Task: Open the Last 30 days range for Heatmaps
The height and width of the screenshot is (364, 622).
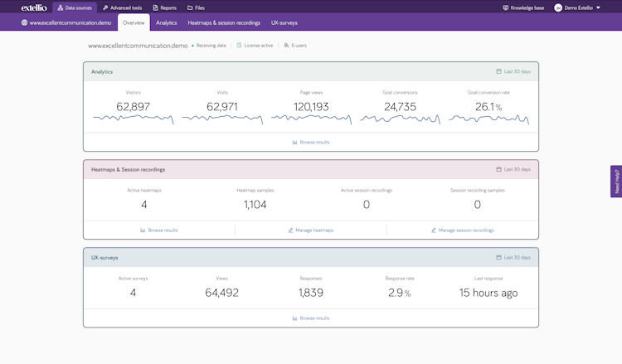Action: click(513, 169)
